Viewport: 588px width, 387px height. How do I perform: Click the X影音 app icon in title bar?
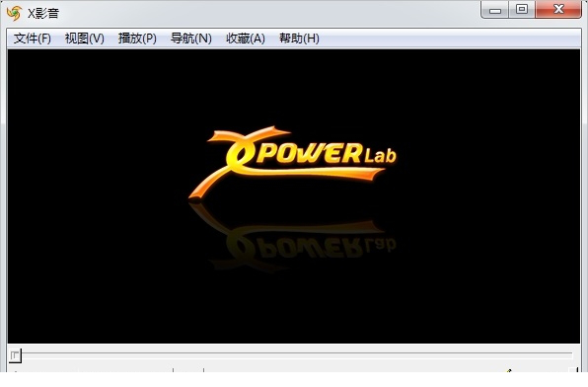click(x=14, y=13)
